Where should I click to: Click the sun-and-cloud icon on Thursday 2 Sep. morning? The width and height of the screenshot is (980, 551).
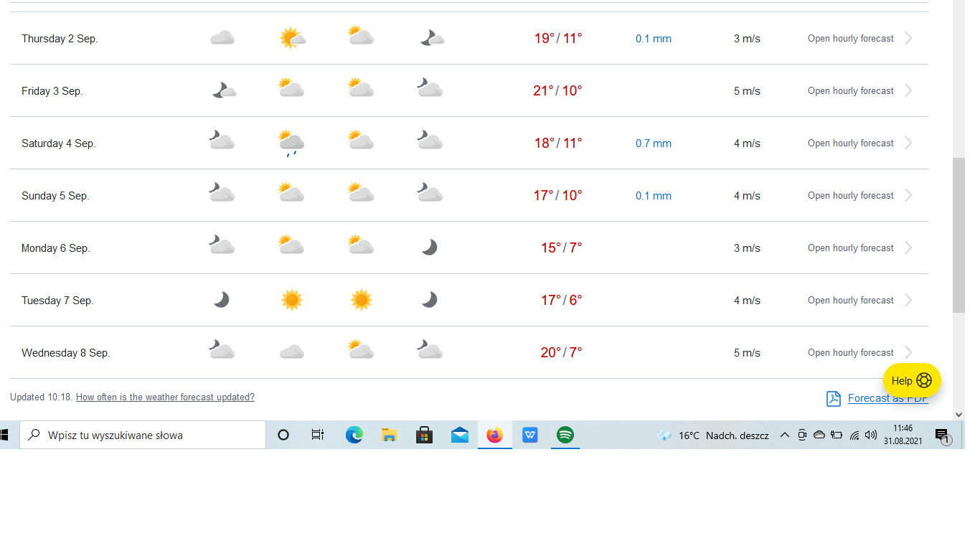[x=291, y=38]
